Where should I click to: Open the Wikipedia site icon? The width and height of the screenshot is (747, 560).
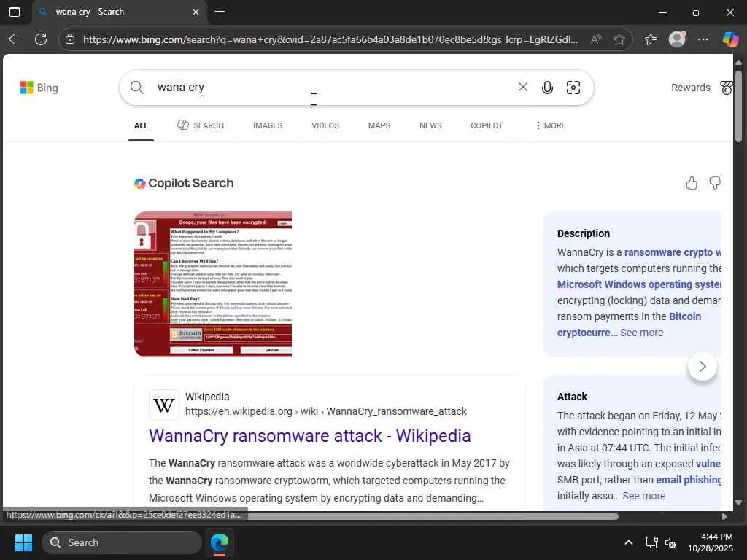click(x=164, y=405)
